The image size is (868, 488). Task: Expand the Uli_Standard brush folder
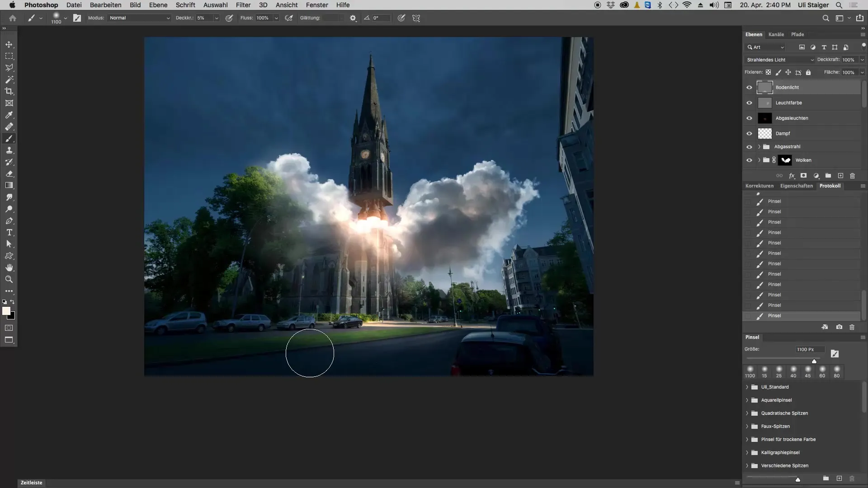pos(747,387)
